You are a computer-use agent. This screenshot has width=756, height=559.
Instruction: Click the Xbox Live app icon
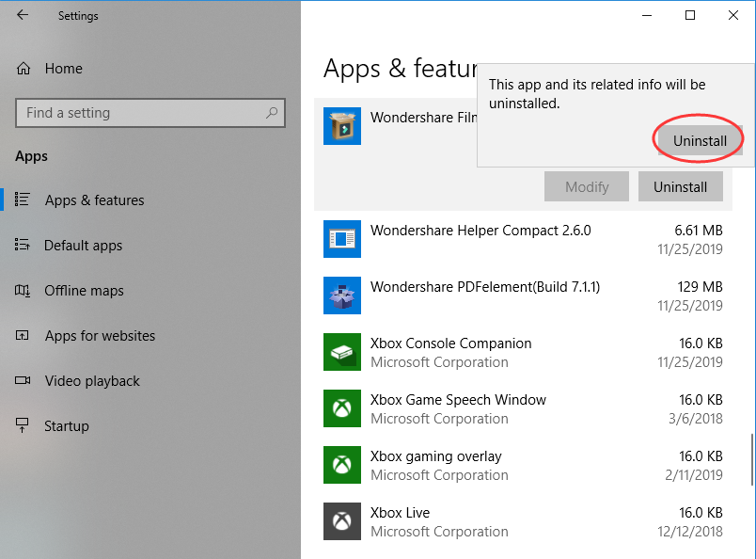(342, 521)
